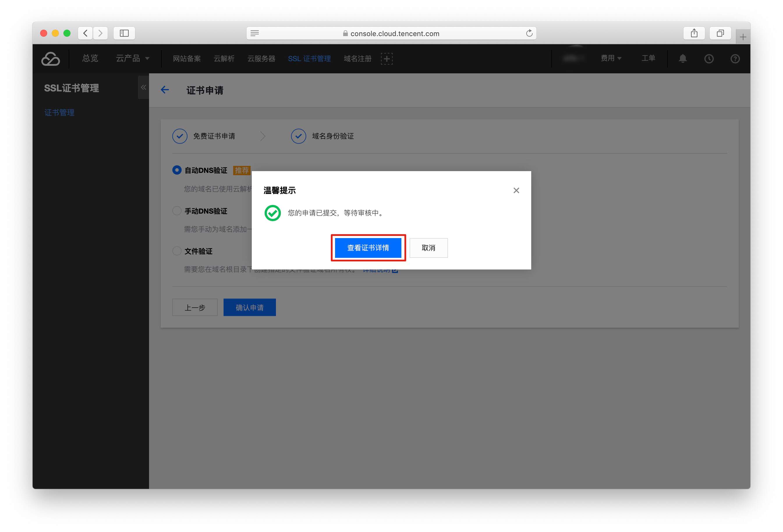This screenshot has width=783, height=532.
Task: Go forward with Safari's forward arrow
Action: [100, 33]
